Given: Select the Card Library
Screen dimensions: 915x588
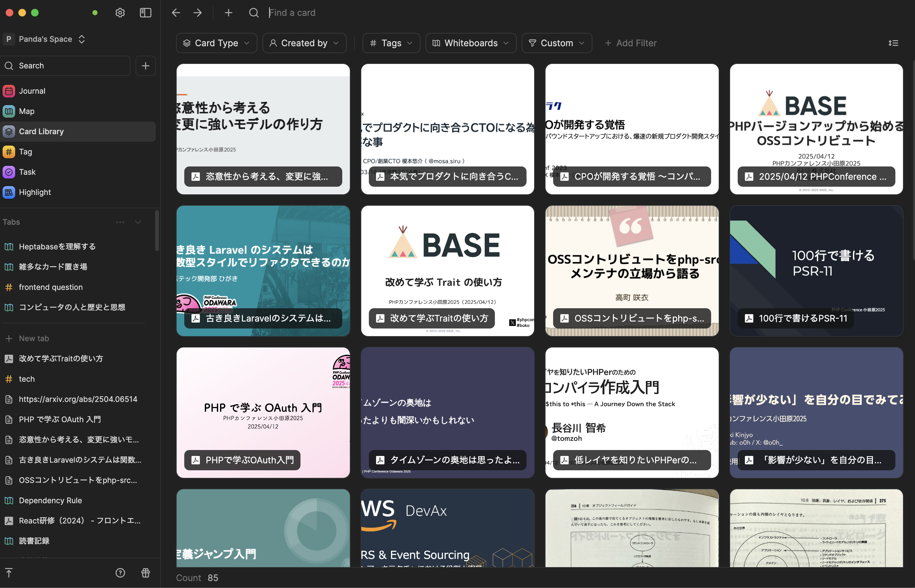Looking at the screenshot, I should 41,131.
